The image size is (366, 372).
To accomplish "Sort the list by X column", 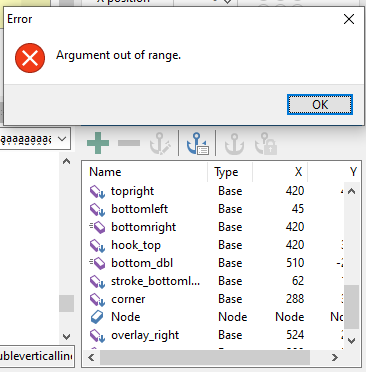I will tap(280, 172).
